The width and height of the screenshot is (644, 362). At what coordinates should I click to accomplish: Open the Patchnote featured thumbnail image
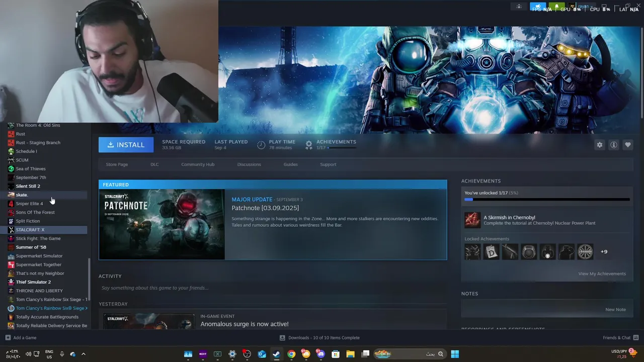(162, 224)
